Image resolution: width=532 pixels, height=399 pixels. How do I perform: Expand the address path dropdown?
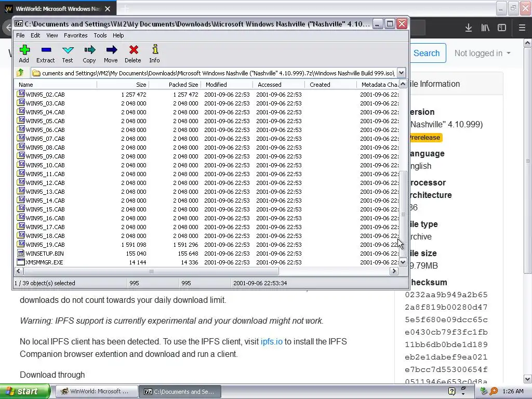tap(401, 73)
